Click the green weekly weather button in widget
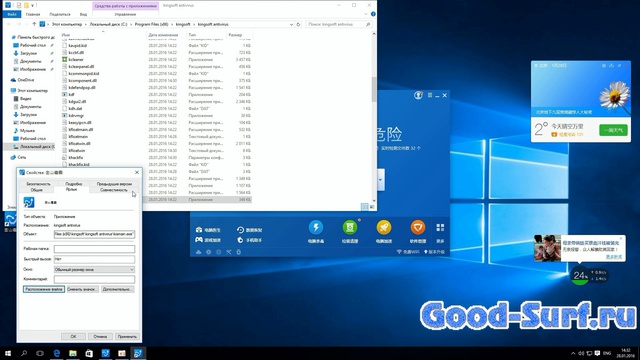The height and width of the screenshot is (360, 640). [613, 130]
